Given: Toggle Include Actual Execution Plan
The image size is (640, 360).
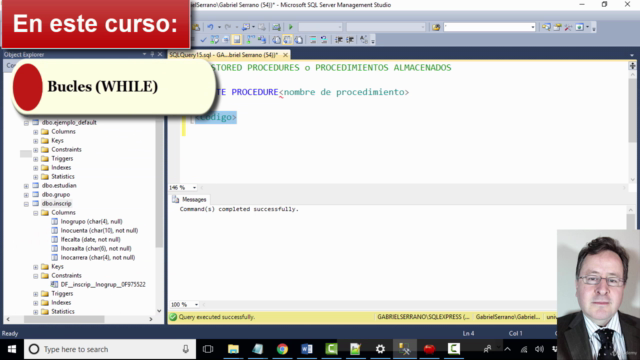Looking at the screenshot, I should (250, 40).
